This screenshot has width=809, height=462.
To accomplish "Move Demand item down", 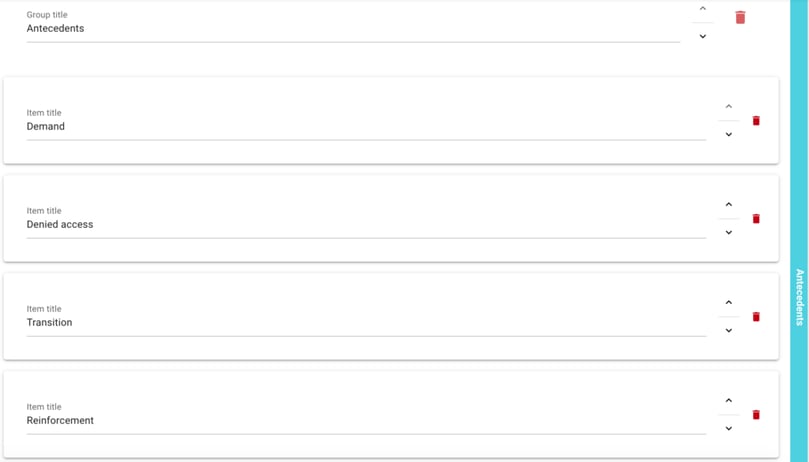I will pyautogui.click(x=729, y=134).
